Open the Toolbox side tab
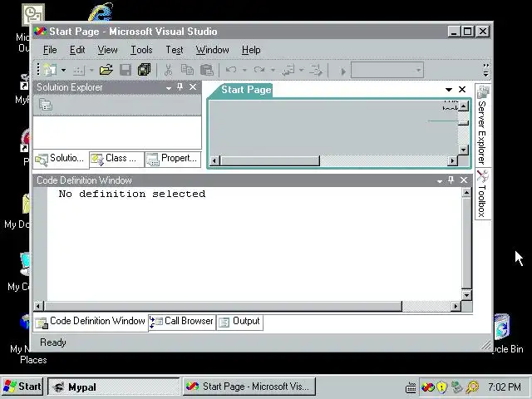Image resolution: width=532 pixels, height=399 pixels. point(482,194)
